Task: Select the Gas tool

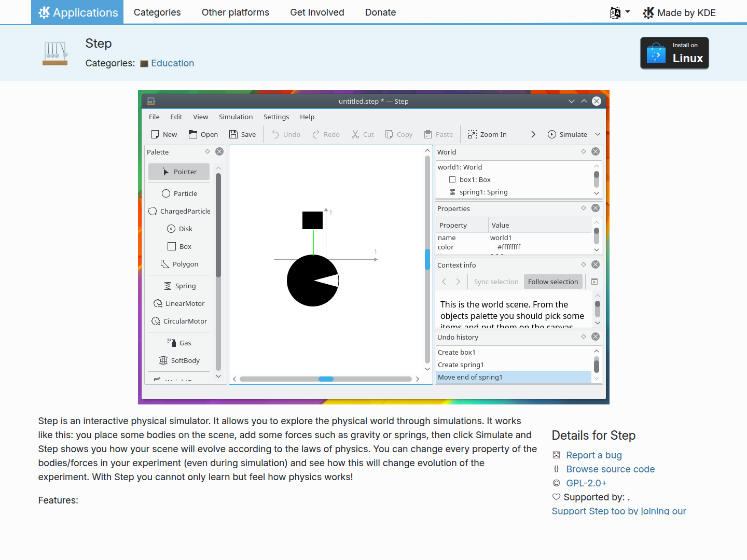Action: 179,343
